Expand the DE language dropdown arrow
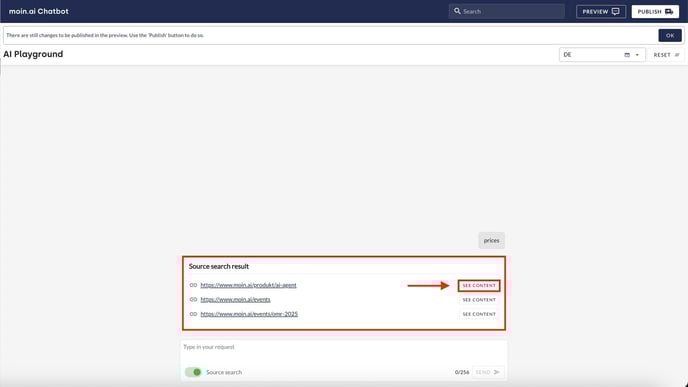The width and height of the screenshot is (688, 387). [x=637, y=55]
